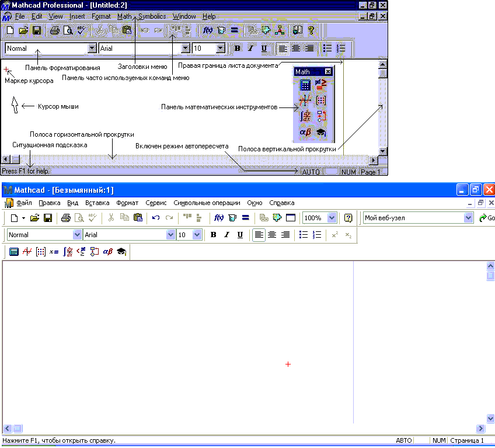Open Greek αβ palette in floating Math panel
The width and height of the screenshot is (495, 448).
(305, 132)
